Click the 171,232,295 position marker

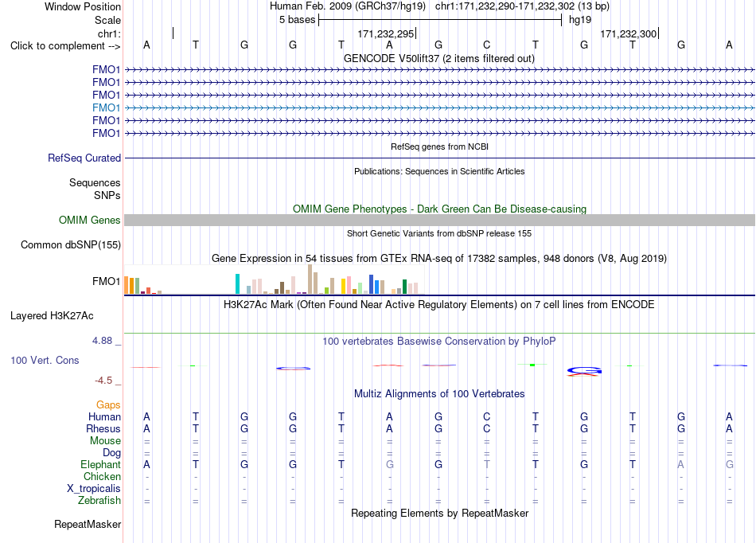click(386, 33)
